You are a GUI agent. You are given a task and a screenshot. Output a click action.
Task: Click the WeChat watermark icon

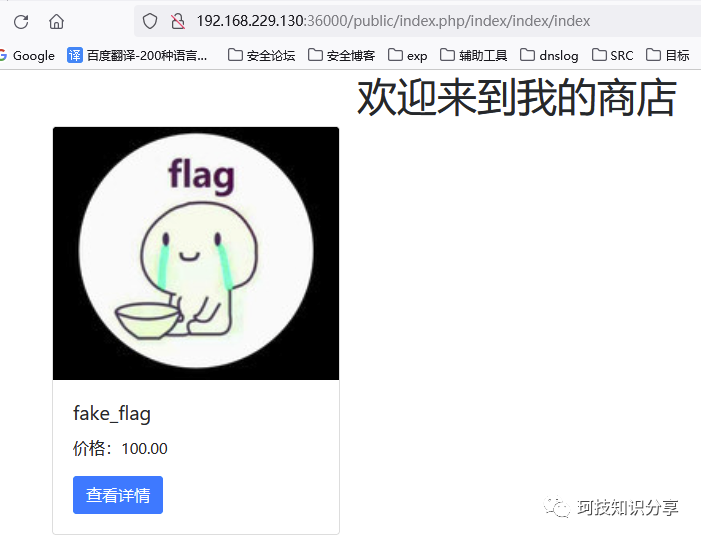pyautogui.click(x=556, y=506)
